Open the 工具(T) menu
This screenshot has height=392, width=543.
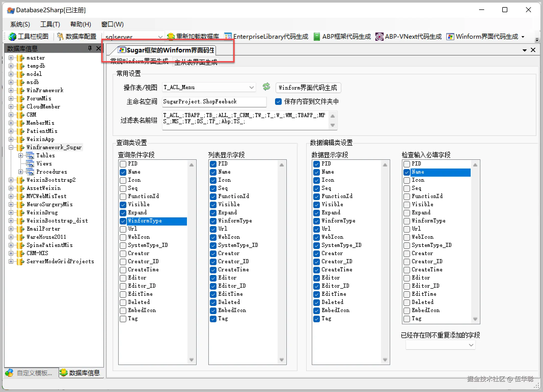[50, 24]
